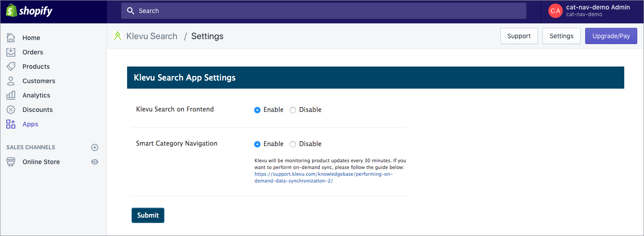Click the Online Store shop icon

point(11,162)
